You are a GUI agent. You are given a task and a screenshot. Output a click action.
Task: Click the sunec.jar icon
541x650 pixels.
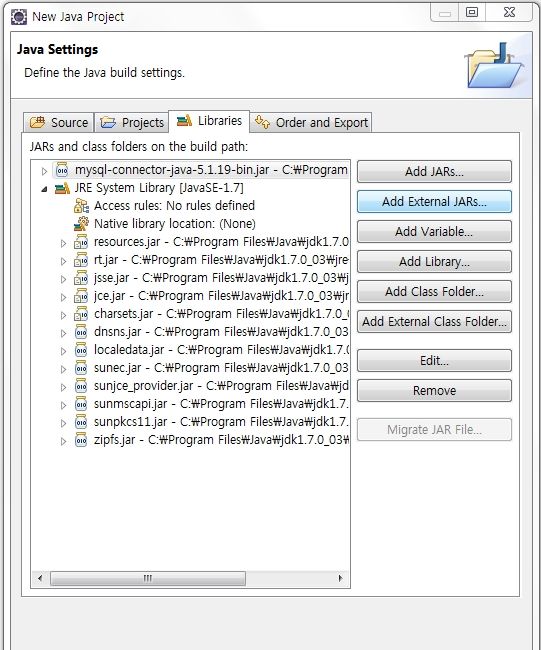(81, 368)
